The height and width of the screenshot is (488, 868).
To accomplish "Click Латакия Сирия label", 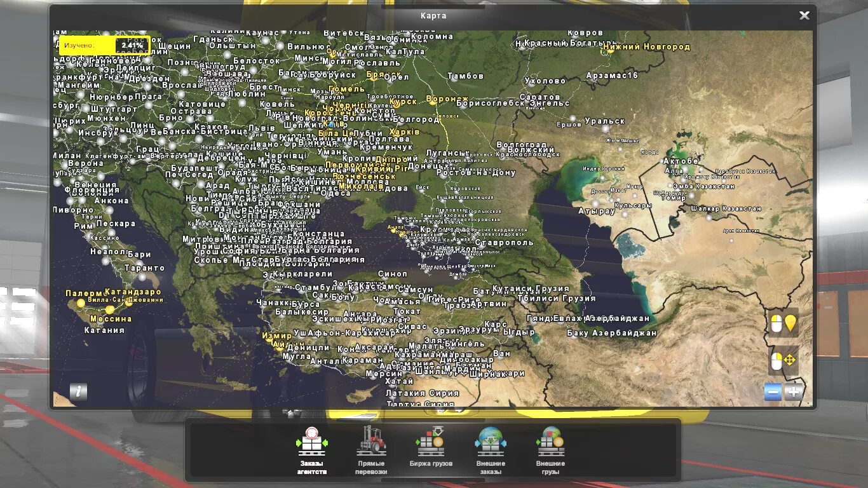I will (422, 393).
